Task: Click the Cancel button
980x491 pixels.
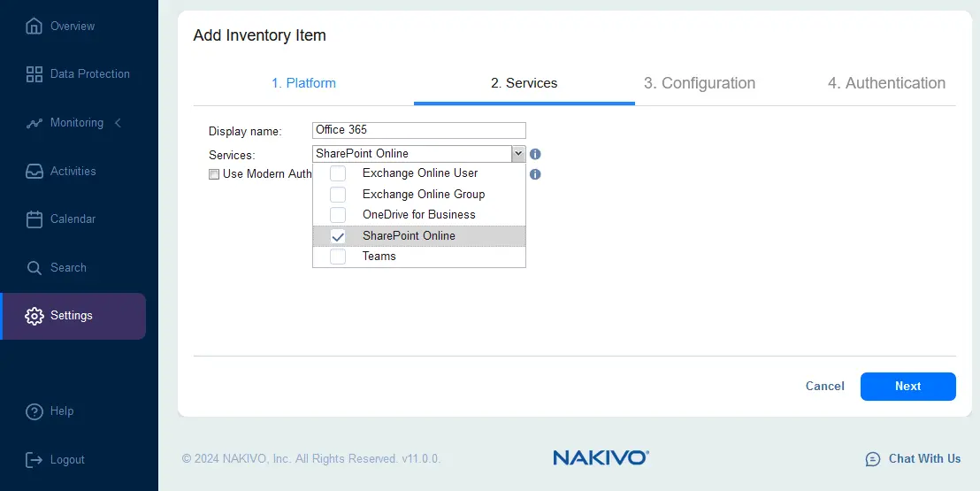Action: click(x=824, y=387)
